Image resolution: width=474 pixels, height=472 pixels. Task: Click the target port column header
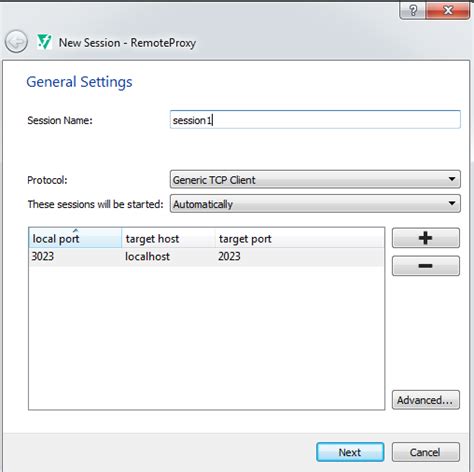(x=300, y=238)
